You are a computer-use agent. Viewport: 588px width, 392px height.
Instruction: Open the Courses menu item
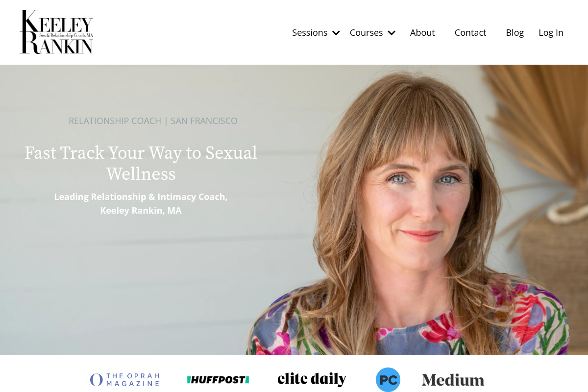366,33
